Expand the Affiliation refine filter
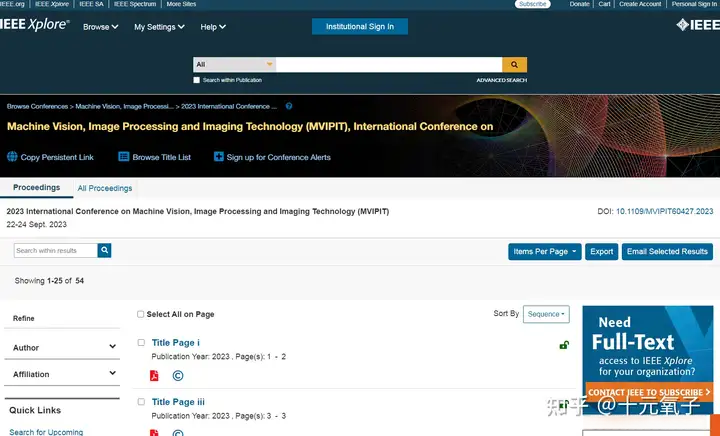 point(62,374)
